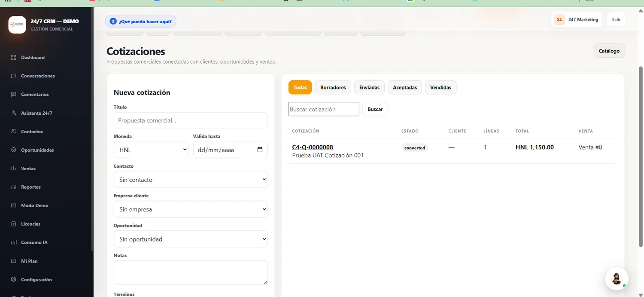Open the Moneda HNL dropdown
This screenshot has width=644, height=297.
click(x=151, y=150)
